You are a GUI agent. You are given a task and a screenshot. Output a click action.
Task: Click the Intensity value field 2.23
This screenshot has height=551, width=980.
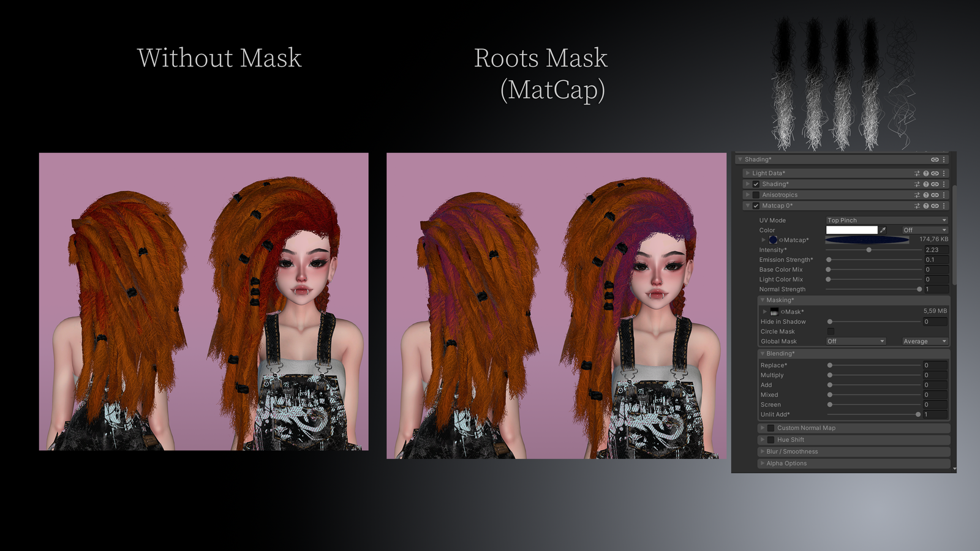(x=937, y=250)
